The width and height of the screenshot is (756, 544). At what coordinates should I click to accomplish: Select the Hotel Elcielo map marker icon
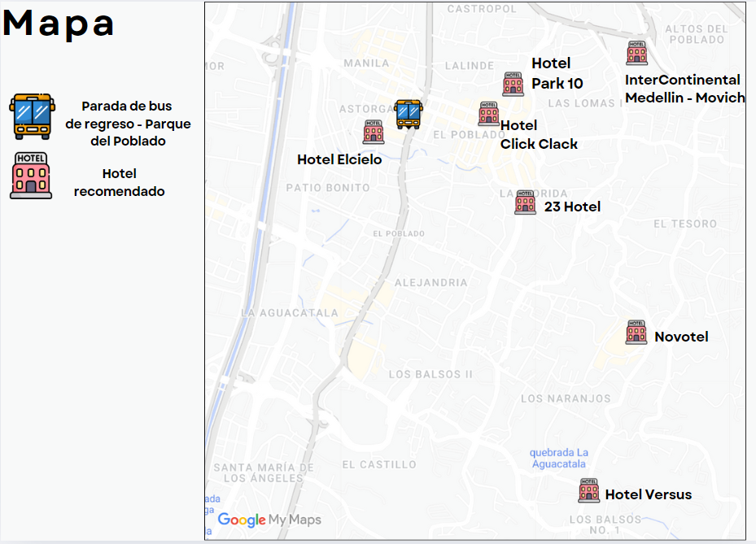coord(374,132)
